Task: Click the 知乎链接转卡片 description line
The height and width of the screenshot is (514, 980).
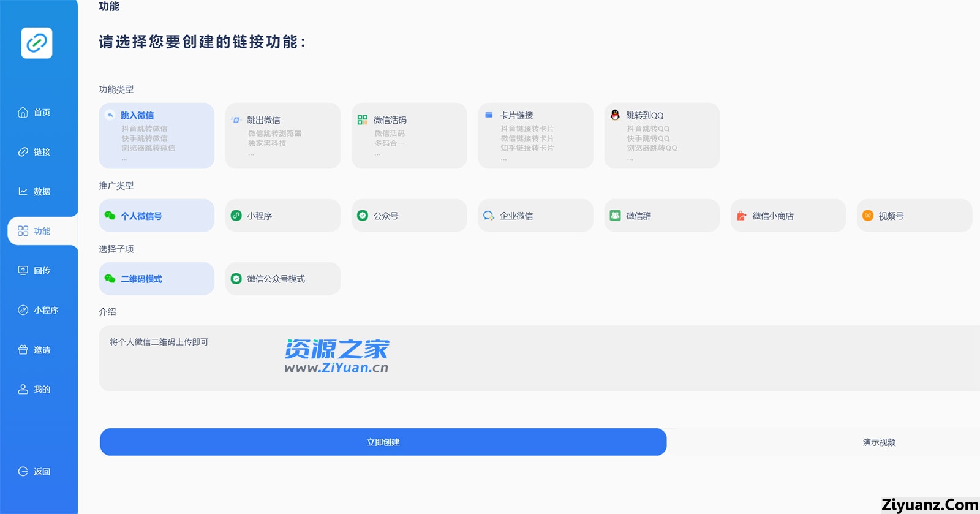Action: [x=527, y=148]
